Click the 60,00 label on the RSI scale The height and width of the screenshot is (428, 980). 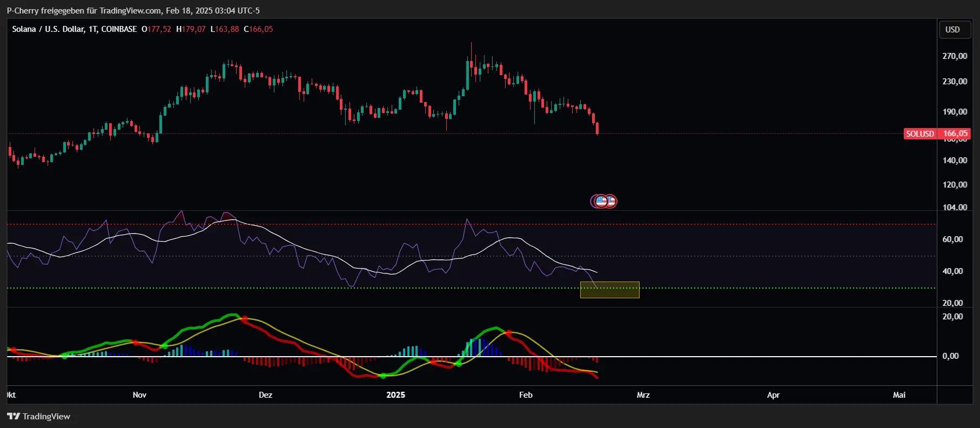pos(952,239)
